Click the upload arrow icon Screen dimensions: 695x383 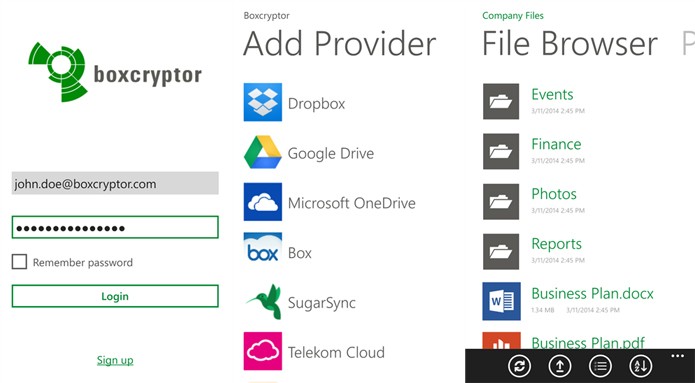click(560, 366)
